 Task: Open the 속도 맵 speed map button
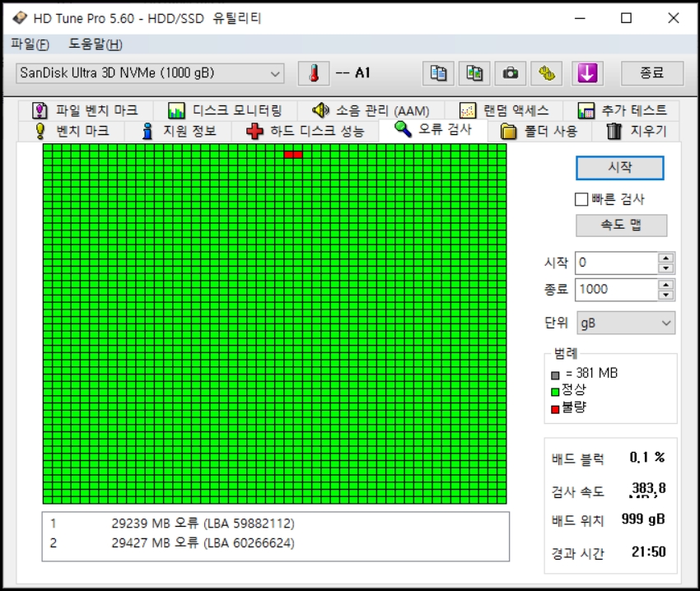coord(622,226)
